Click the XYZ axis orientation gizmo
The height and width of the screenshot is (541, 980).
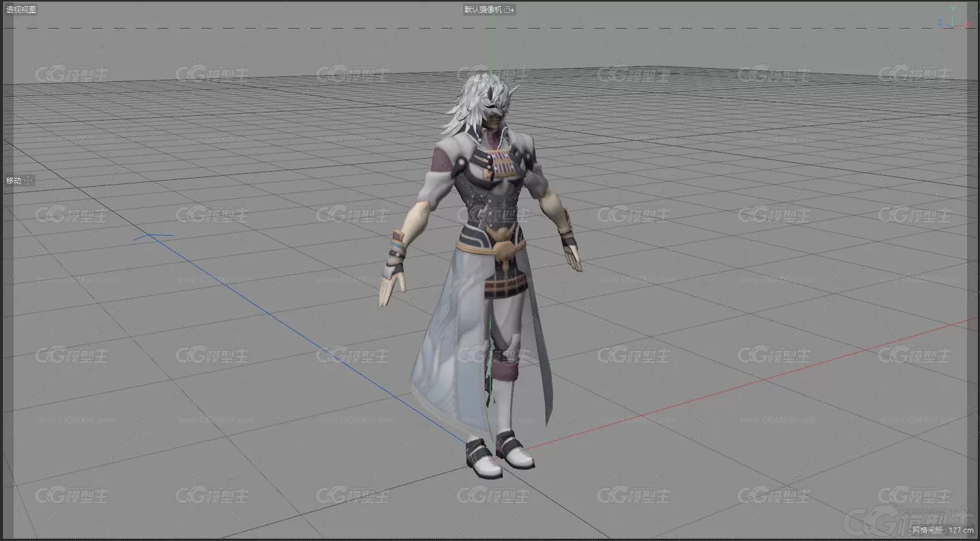(956, 18)
